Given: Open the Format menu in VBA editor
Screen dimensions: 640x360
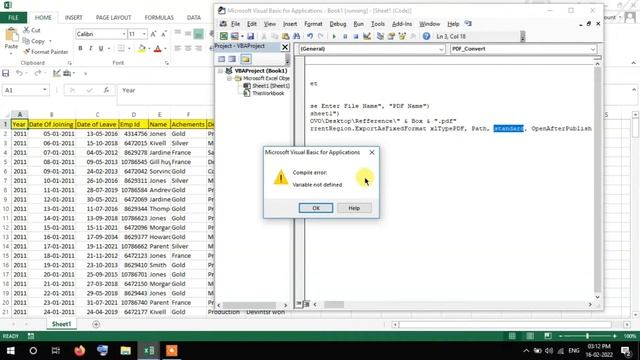Looking at the screenshot, I should [x=313, y=24].
